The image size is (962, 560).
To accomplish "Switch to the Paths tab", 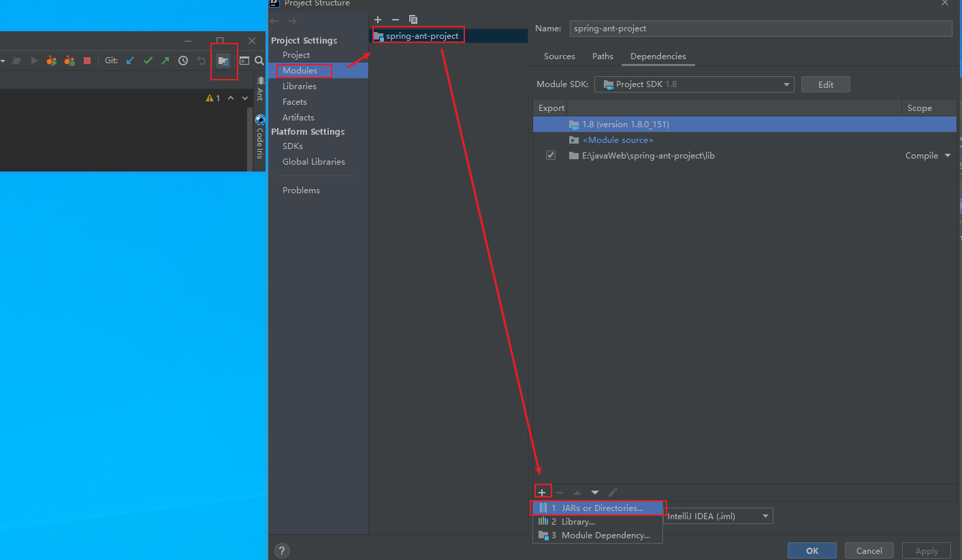I will tap(603, 56).
